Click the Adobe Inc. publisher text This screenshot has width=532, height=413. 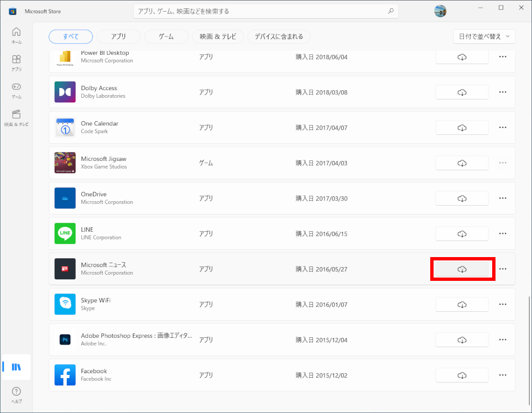tap(93, 344)
